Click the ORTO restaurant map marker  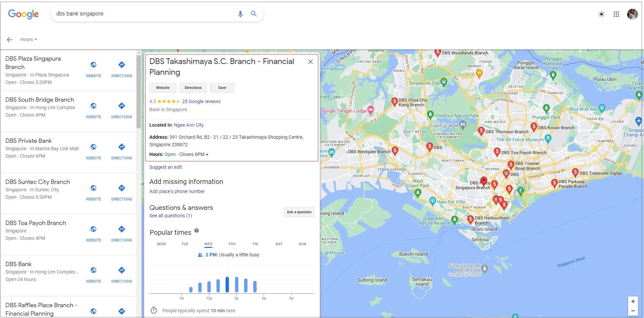479,73
